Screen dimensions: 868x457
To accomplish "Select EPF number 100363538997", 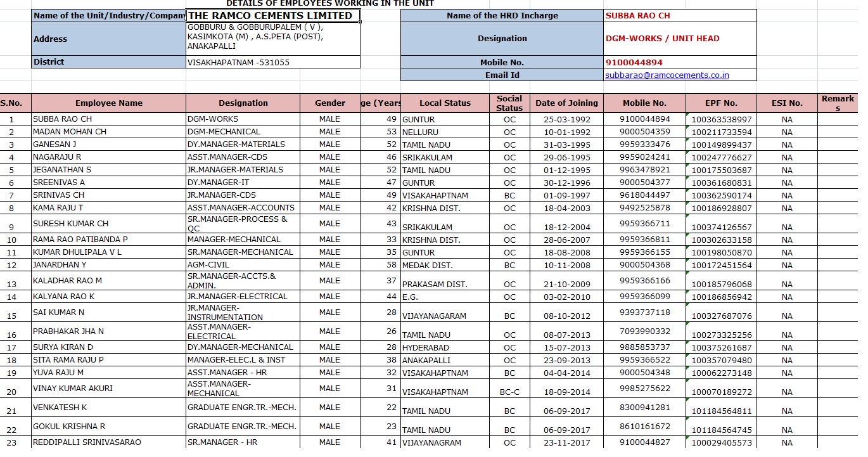I will pyautogui.click(x=722, y=120).
